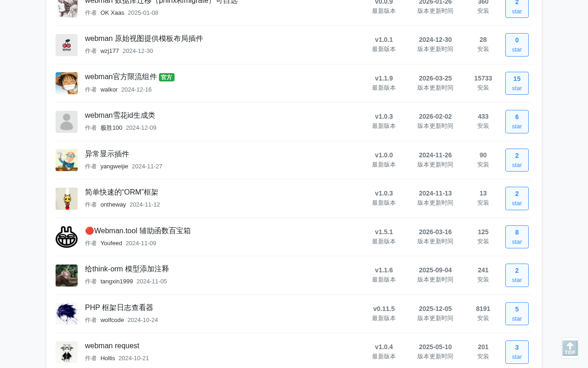This screenshot has height=368, width=588.
Task: Open 异常显示插件 plugin page
Action: (x=107, y=154)
